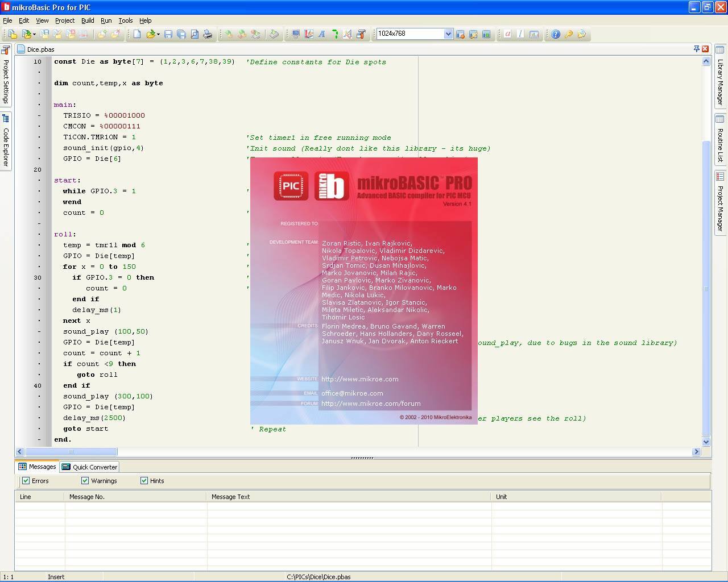
Task: Expand the Open Project dropdown arrow
Action: (34, 34)
